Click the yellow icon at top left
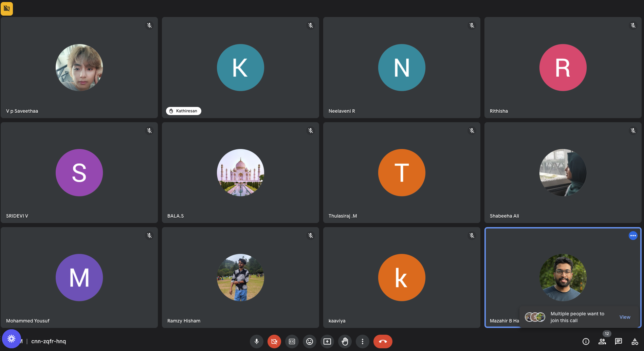This screenshot has height=351, width=644. pyautogui.click(x=7, y=9)
